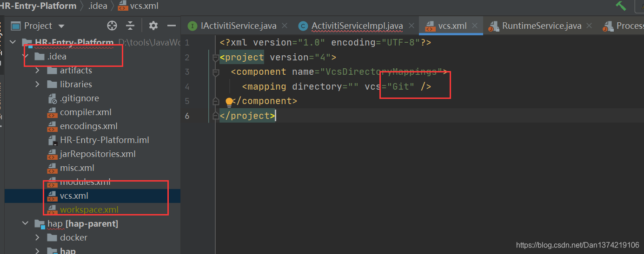Click the closing </project> tag
644x254 pixels.
(247, 116)
